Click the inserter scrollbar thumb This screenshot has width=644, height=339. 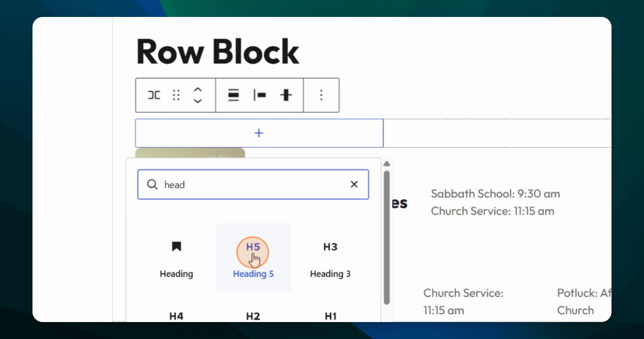(387, 237)
